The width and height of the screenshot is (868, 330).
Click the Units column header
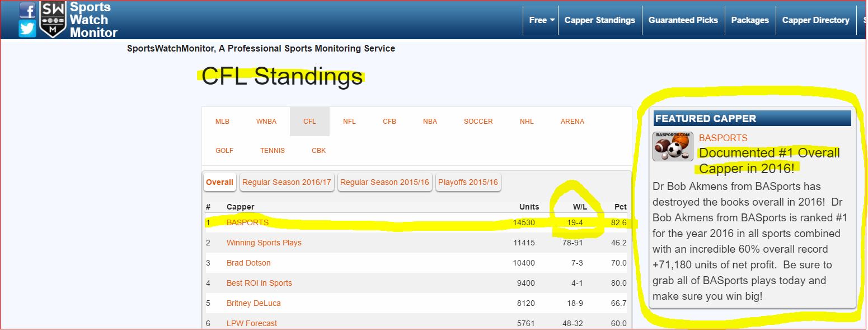(x=529, y=207)
